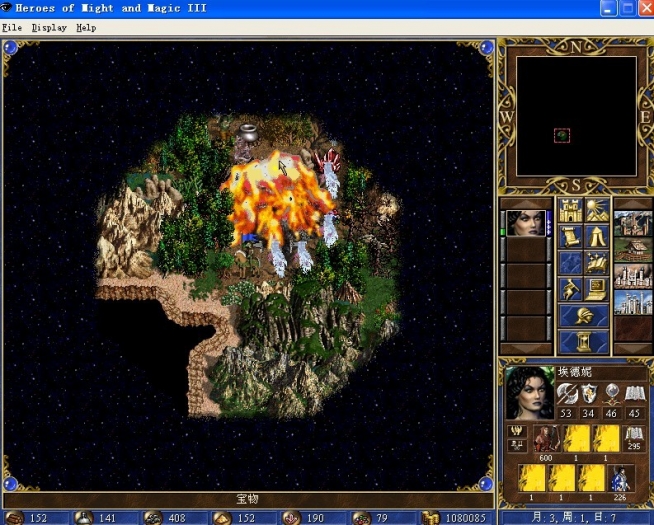Select yellow creature slot beside mana book

pyautogui.click(x=606, y=439)
